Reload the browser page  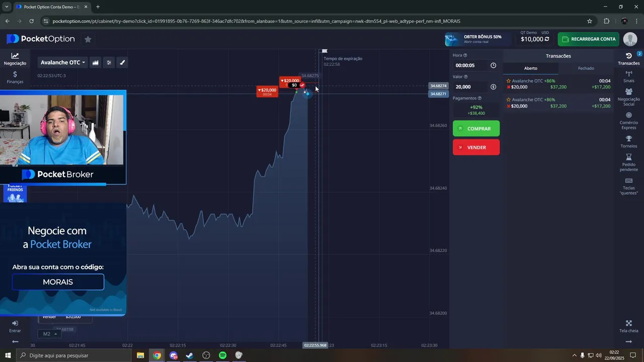tap(31, 21)
